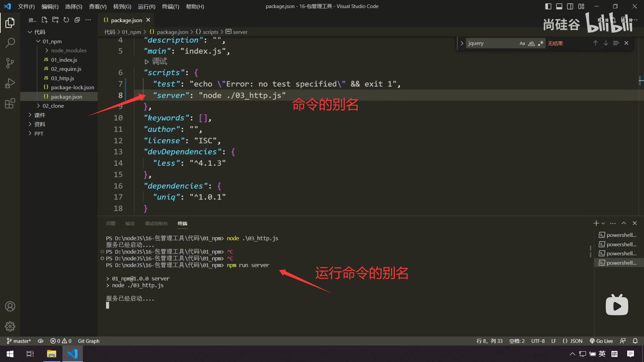Image resolution: width=644 pixels, height=362 pixels.
Task: Expand the 02_clone folder
Action: point(53,106)
